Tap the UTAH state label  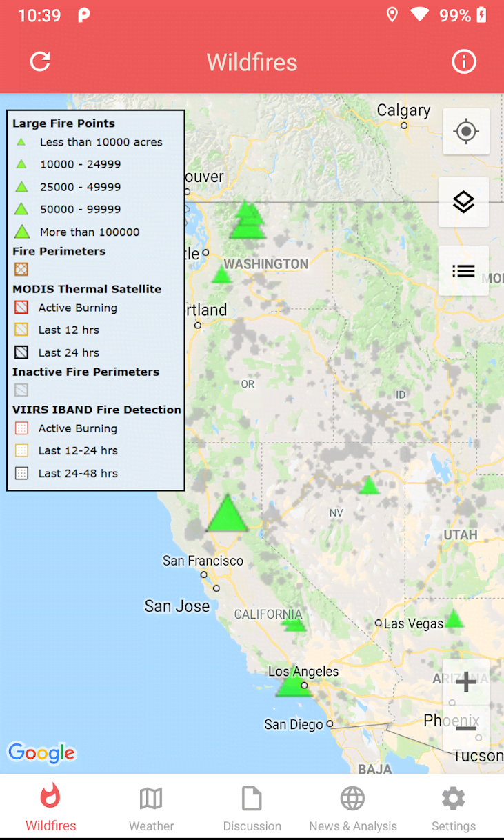461,534
